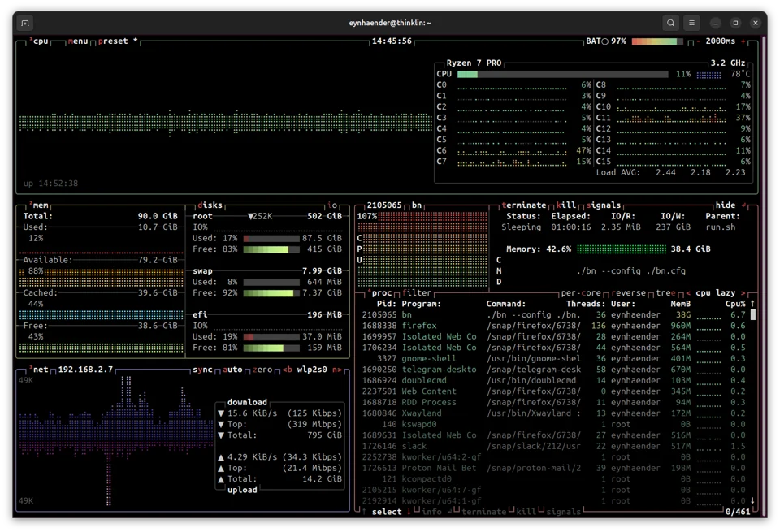This screenshot has height=532, width=780.
Task: Open signals in the process detail header
Action: (604, 205)
